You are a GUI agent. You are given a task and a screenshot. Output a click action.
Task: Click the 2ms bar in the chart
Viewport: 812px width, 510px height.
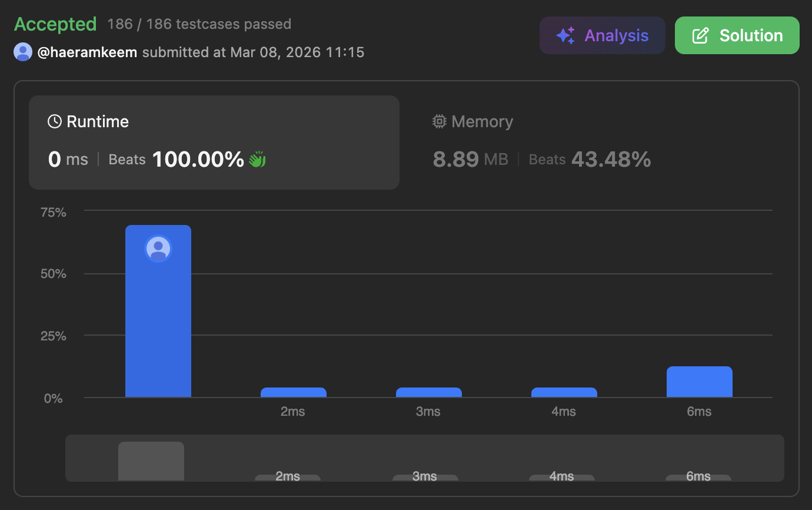(293, 392)
